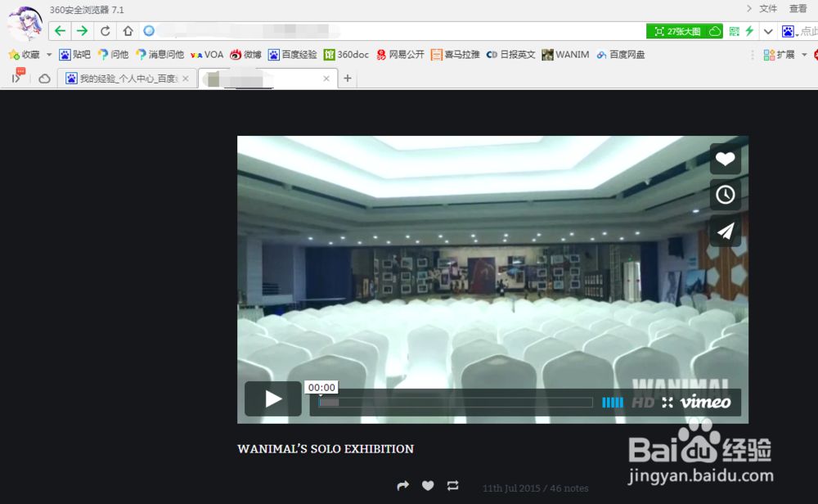Click the chevron before 文件 menu
Image resolution: width=818 pixels, height=504 pixels.
748,8
